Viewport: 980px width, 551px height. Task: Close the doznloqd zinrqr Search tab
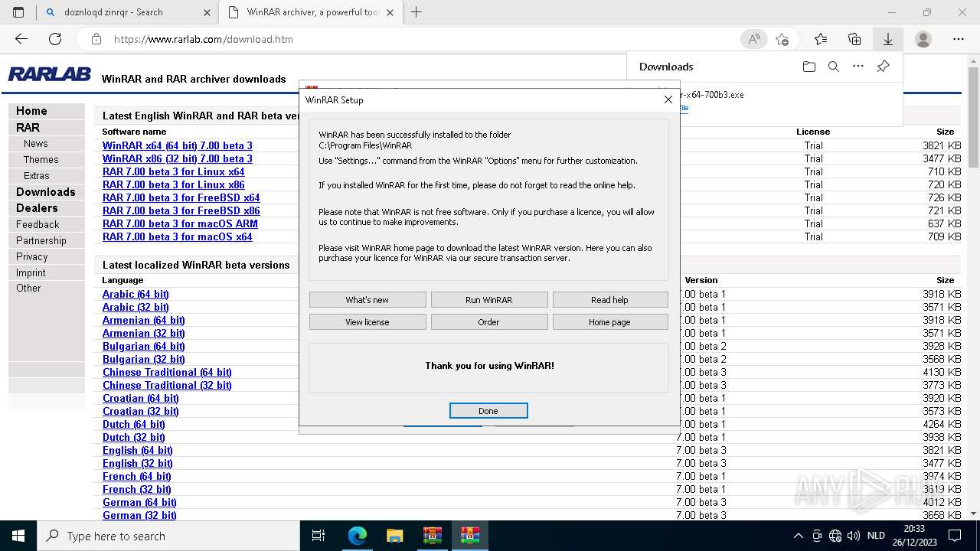pos(207,12)
